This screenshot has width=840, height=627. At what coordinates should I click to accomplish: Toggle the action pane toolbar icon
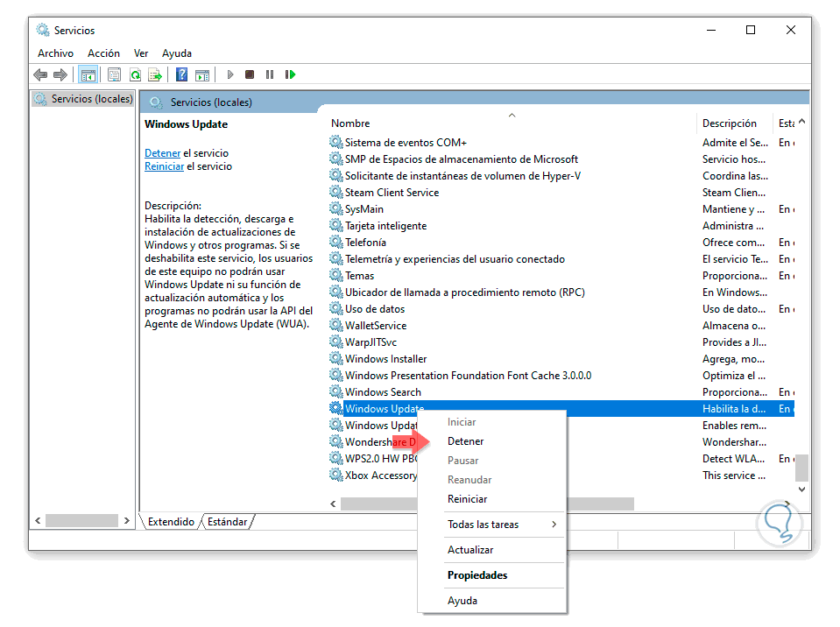point(202,75)
